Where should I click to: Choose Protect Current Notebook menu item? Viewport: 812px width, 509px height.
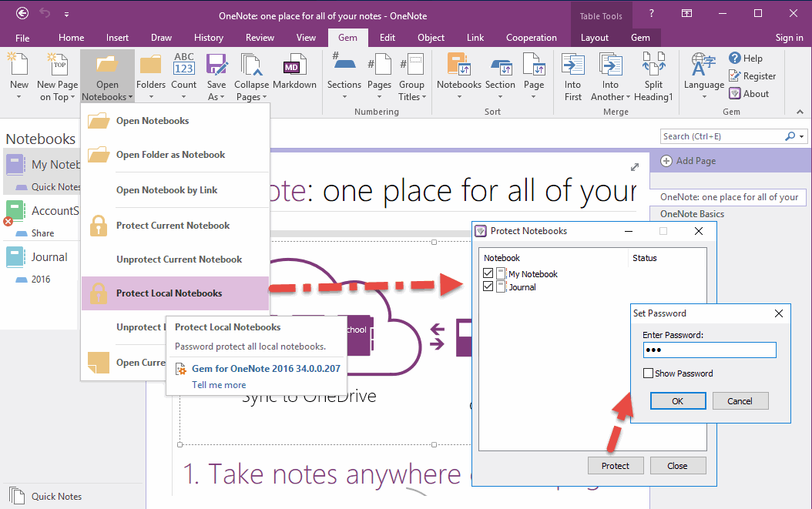coord(175,226)
